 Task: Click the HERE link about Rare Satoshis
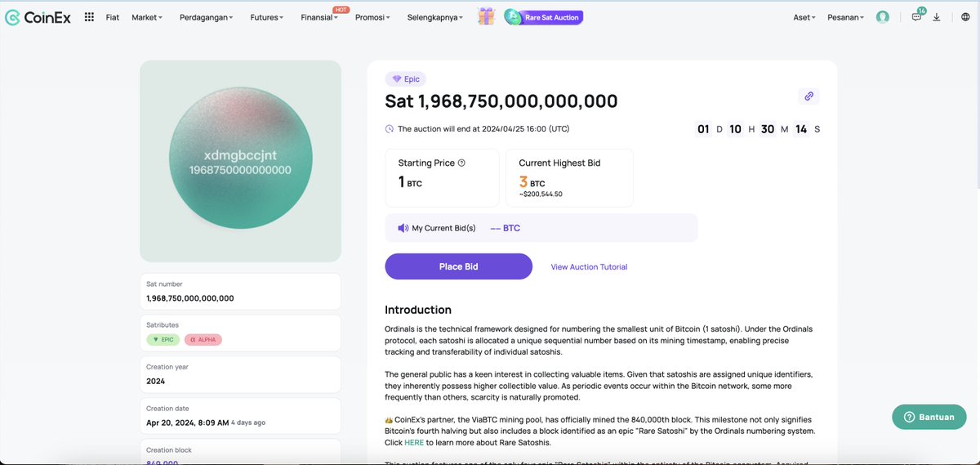coord(414,442)
